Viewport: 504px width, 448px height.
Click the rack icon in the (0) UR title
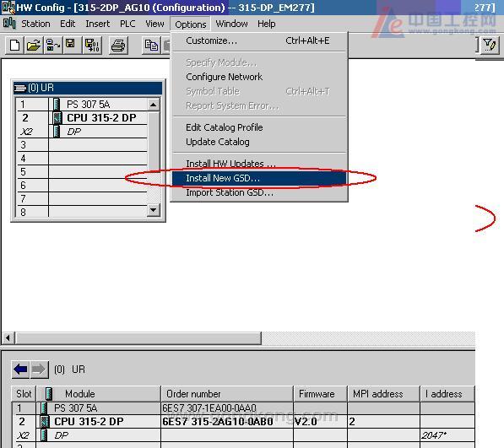pos(20,88)
